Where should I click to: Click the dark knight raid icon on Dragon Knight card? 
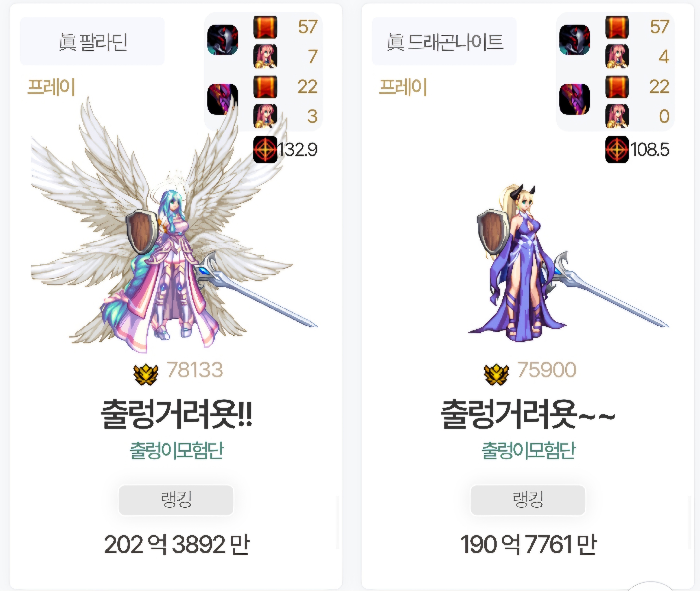point(574,40)
